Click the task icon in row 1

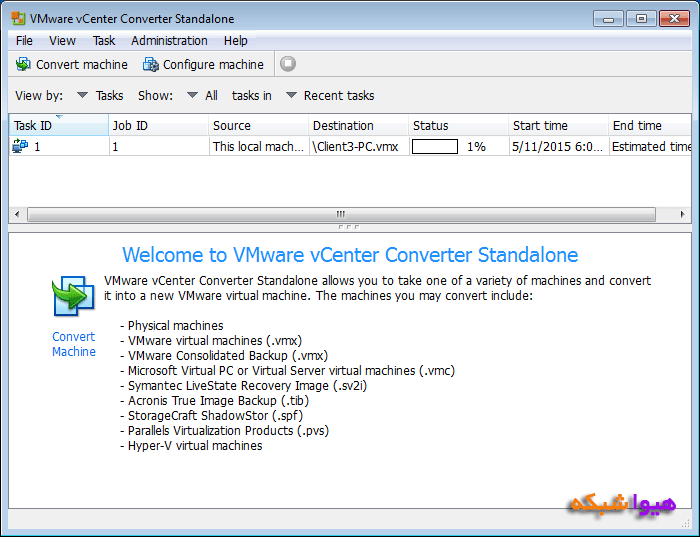[x=20, y=146]
